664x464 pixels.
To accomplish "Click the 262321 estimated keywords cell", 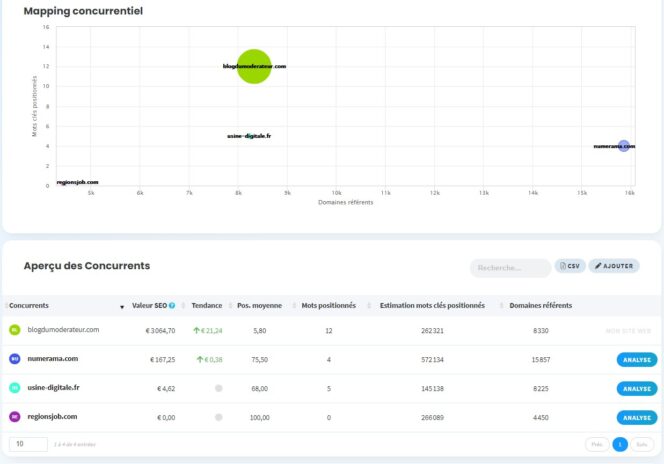I will [432, 331].
